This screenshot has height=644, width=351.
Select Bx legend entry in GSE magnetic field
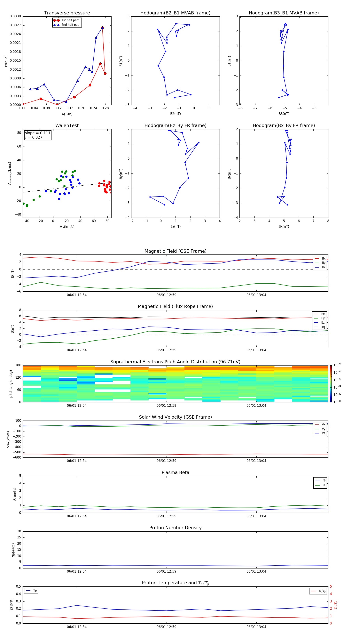click(x=320, y=259)
